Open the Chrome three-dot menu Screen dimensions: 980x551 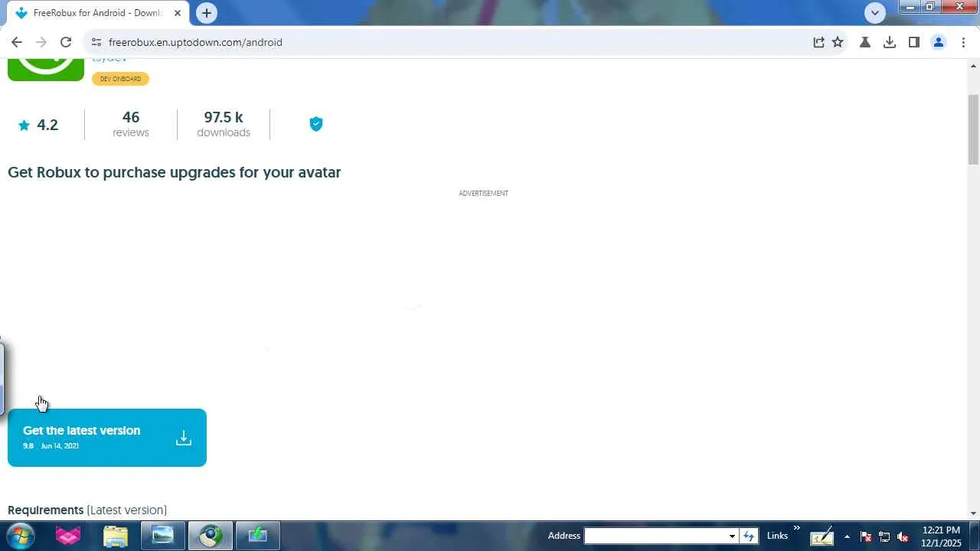[x=963, y=42]
